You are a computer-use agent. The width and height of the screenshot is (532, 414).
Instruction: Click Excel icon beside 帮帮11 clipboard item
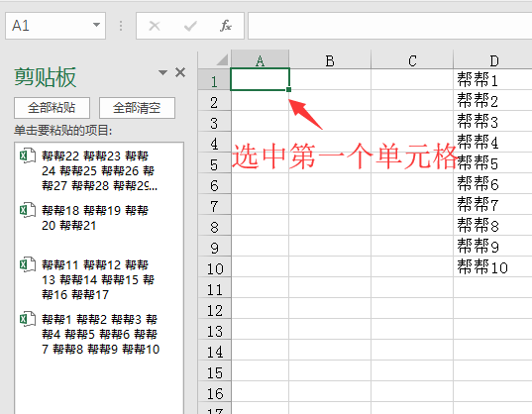point(27,264)
